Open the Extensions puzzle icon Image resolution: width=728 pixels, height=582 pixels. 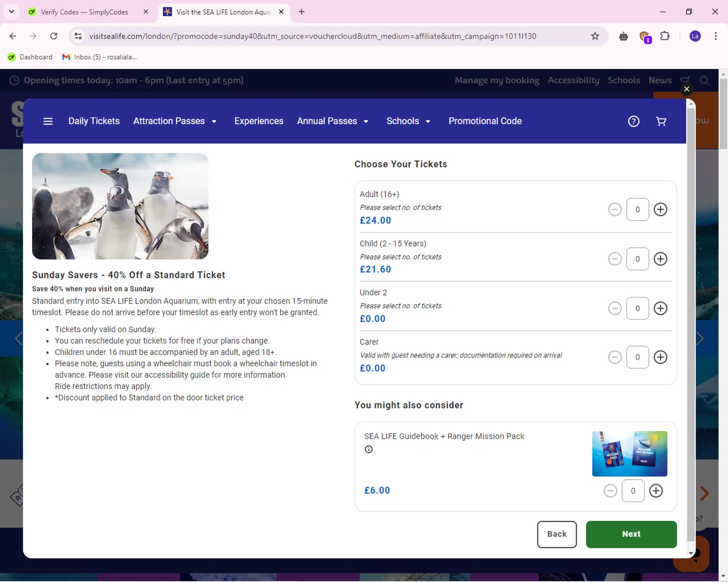(665, 36)
